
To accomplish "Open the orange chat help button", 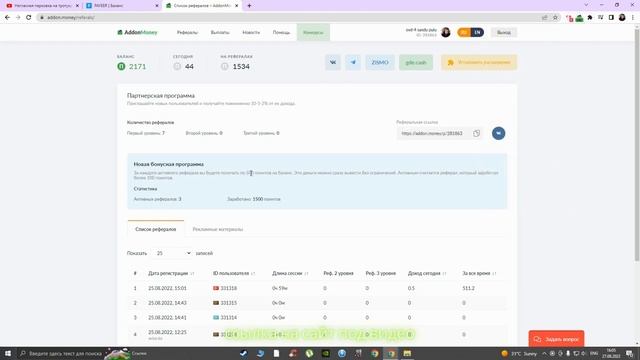I will click(556, 339).
